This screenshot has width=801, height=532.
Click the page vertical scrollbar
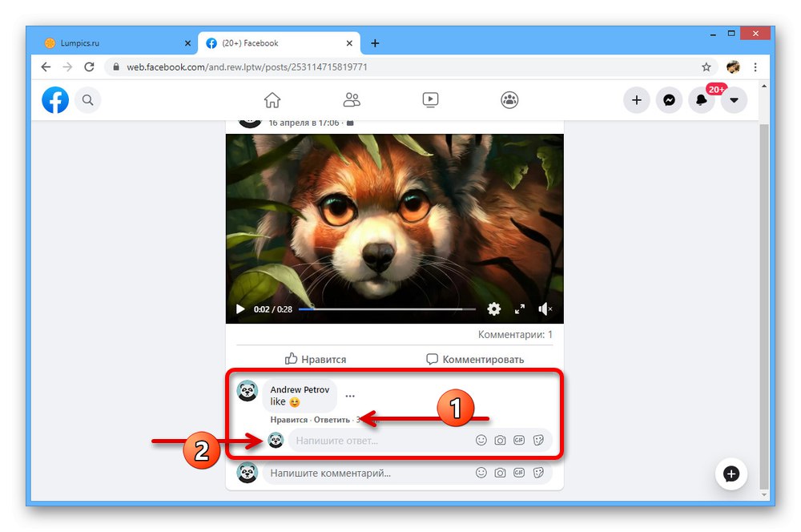763,307
